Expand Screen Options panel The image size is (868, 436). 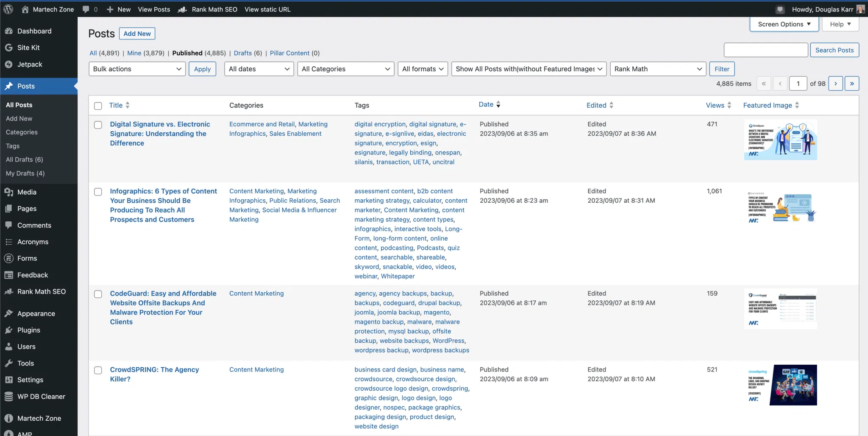pos(784,24)
